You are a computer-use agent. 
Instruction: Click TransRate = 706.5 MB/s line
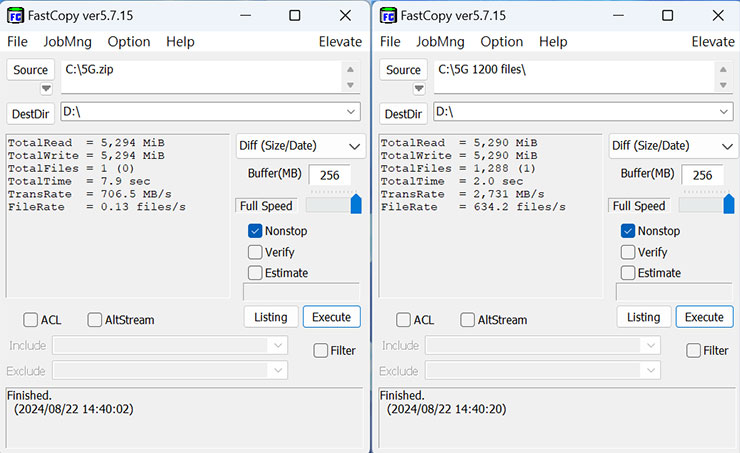pyautogui.click(x=90, y=194)
